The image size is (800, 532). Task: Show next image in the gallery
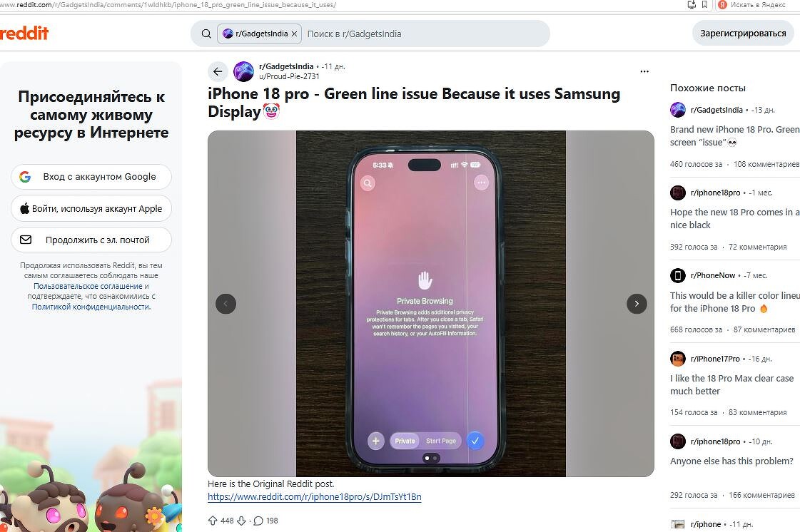(x=637, y=304)
